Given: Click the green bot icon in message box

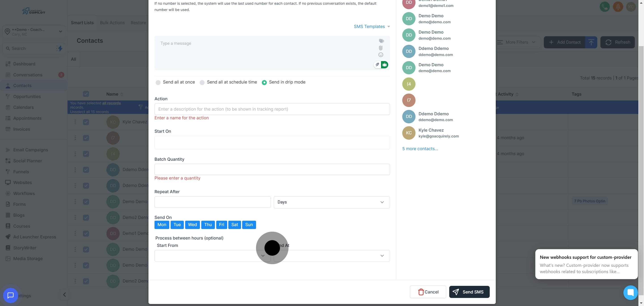Looking at the screenshot, I should point(385,65).
